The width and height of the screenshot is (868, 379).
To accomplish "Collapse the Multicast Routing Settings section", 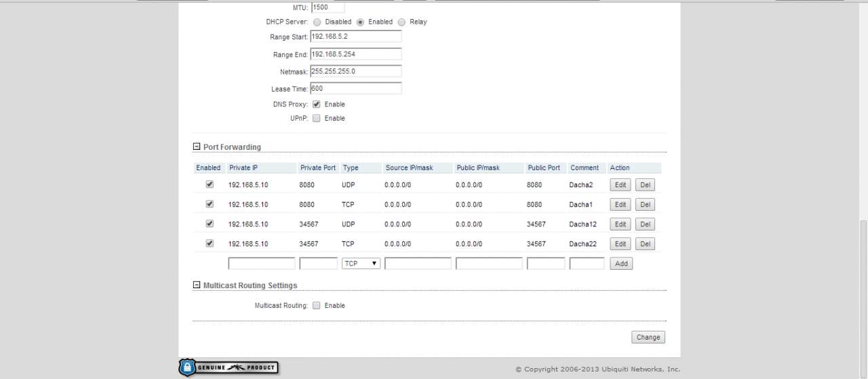I will (197, 285).
